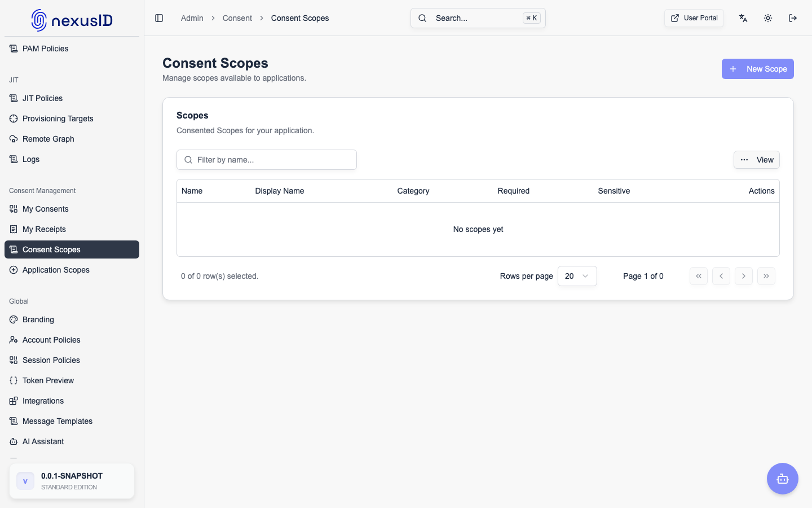
Task: Click the Display Name column header
Action: [x=280, y=191]
